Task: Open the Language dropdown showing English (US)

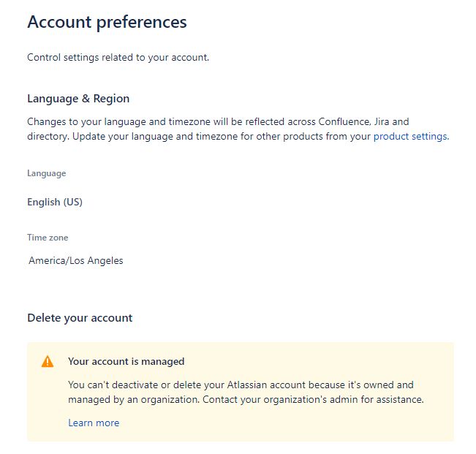Action: pos(55,202)
